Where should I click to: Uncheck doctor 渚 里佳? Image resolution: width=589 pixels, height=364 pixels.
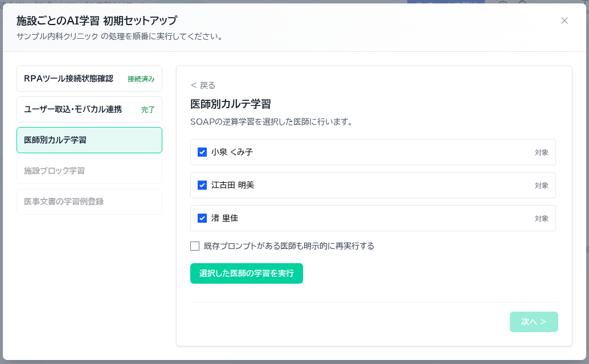202,218
